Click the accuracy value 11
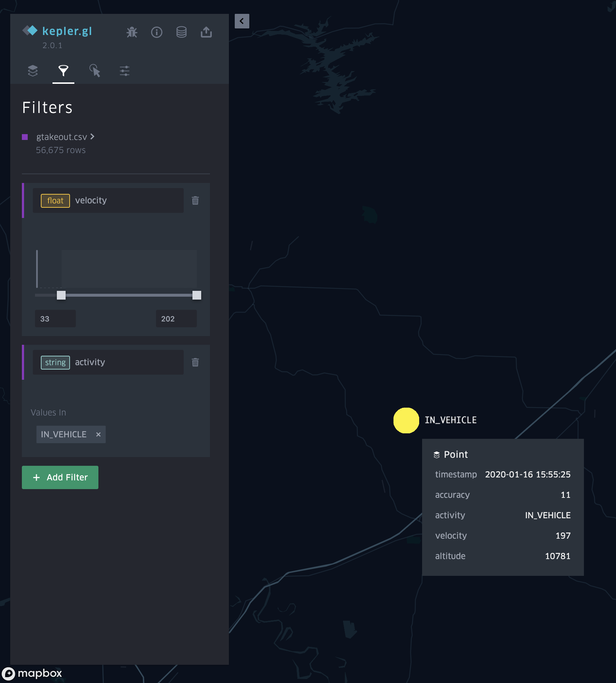This screenshot has width=616, height=683. coord(566,495)
